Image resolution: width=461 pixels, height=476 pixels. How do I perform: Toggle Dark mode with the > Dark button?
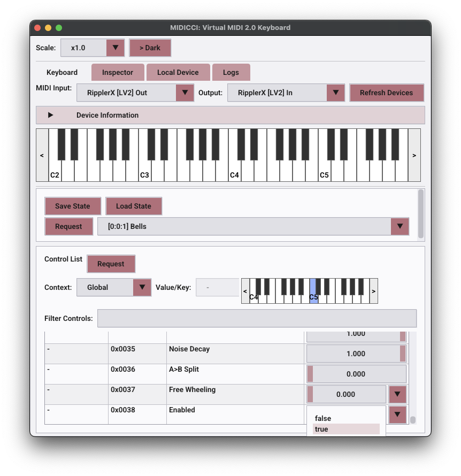click(150, 48)
